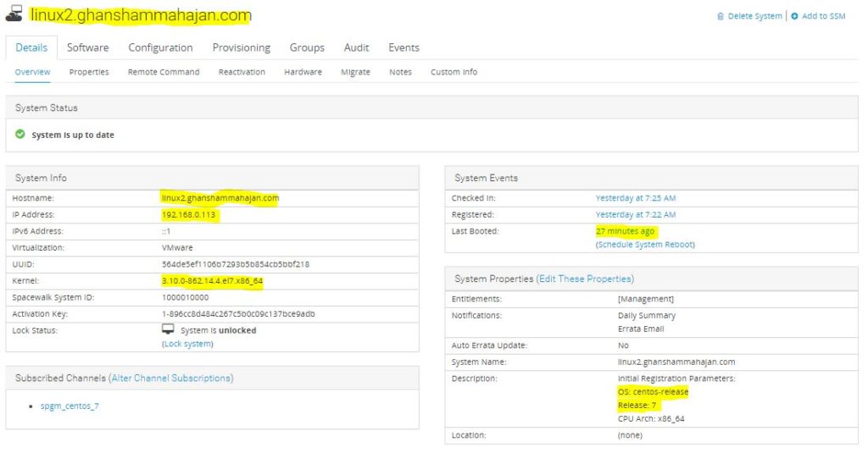Click the IPv6 address value ::1
The image size is (868, 453).
166,231
